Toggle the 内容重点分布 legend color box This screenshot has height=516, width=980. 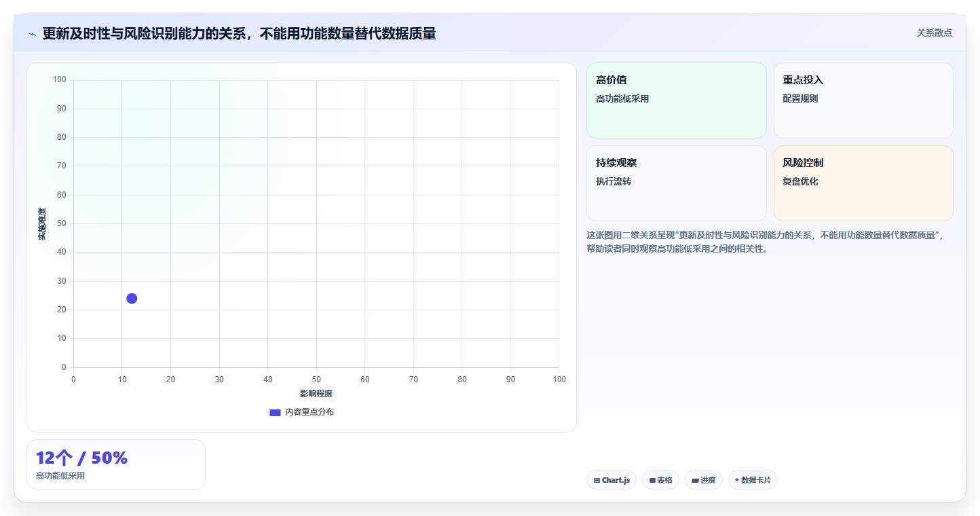275,413
